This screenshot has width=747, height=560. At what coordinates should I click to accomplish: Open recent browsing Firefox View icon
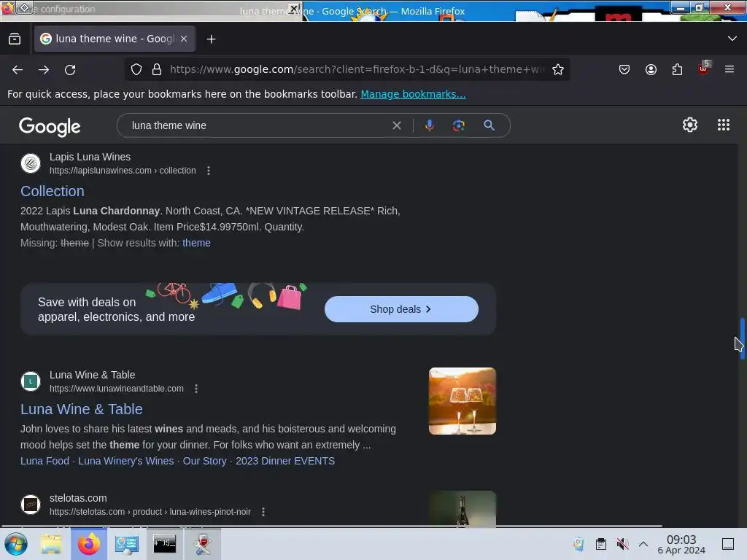point(15,39)
